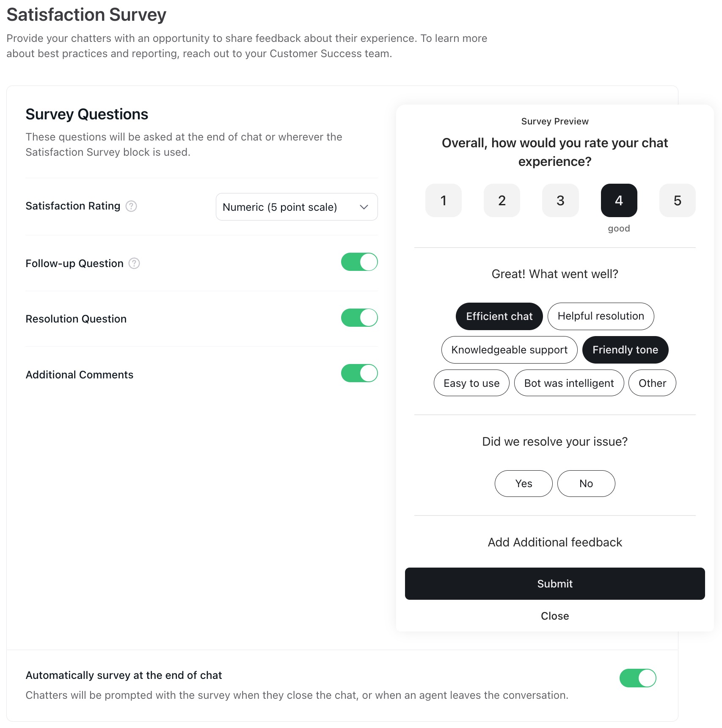This screenshot has height=728, width=722.
Task: Answer Yes to issue resolved question
Action: 524,484
